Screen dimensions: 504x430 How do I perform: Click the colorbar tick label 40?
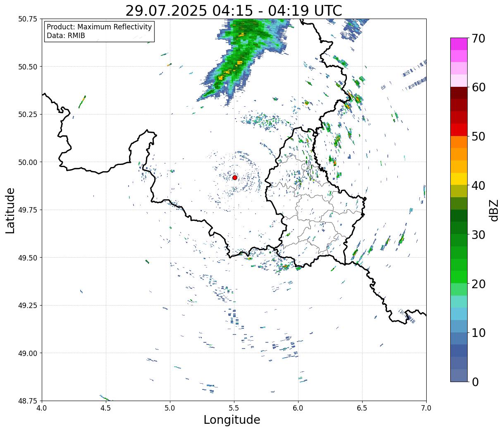478,186
